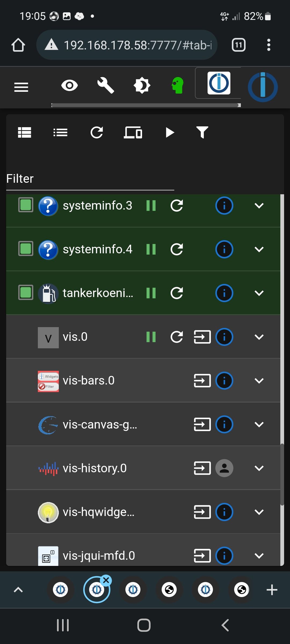Open the hamburger navigation menu
The height and width of the screenshot is (644, 290).
coord(21,87)
